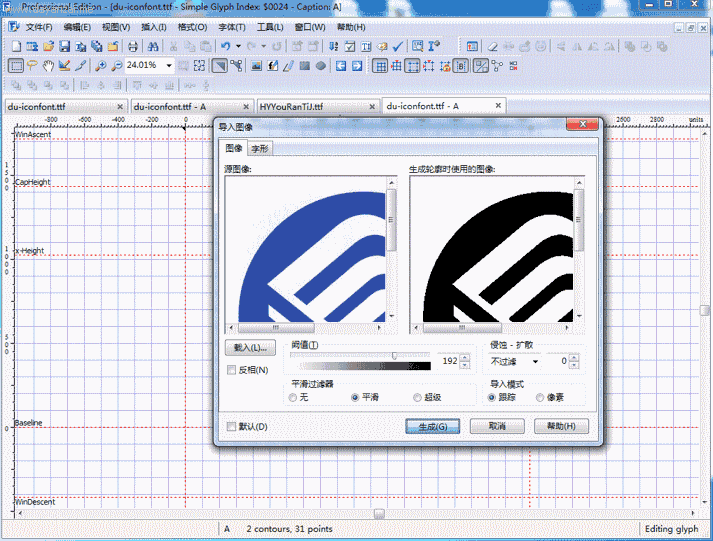The width and height of the screenshot is (713, 541).
Task: Click the Undo arrow icon
Action: click(x=226, y=46)
